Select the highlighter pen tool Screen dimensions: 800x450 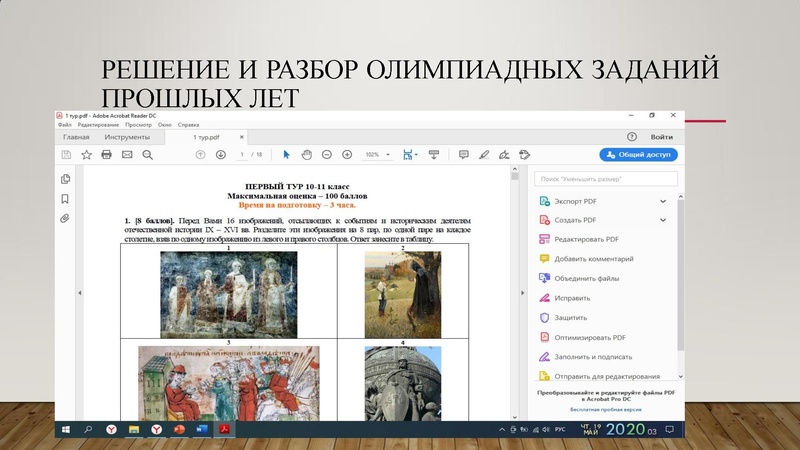(484, 155)
